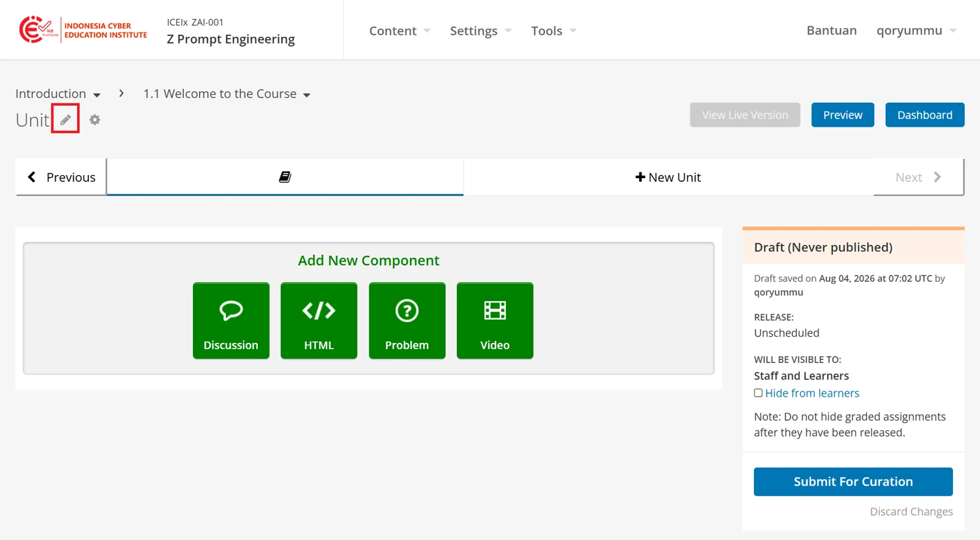Viewport: 980px width, 540px height.
Task: Create a New Unit
Action: [668, 177]
